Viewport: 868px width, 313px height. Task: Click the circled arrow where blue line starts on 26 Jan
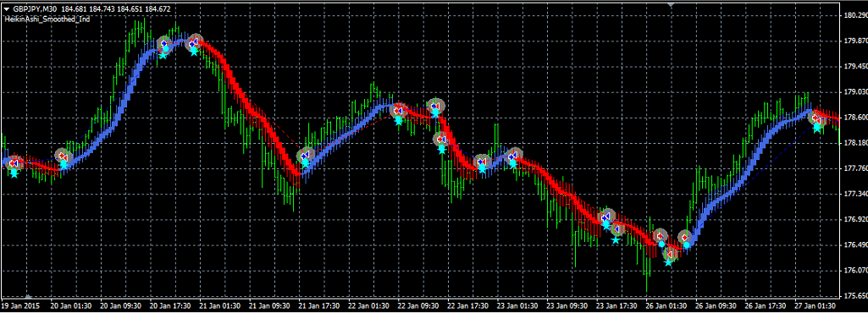[x=685, y=237]
